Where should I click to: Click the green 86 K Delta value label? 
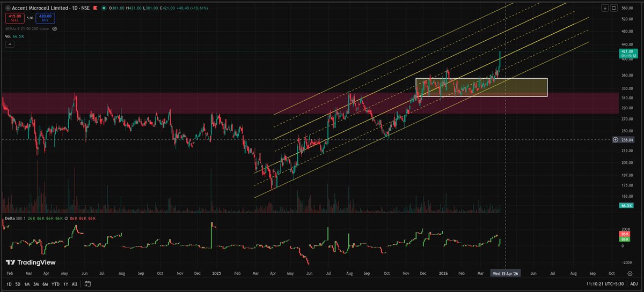point(625,239)
